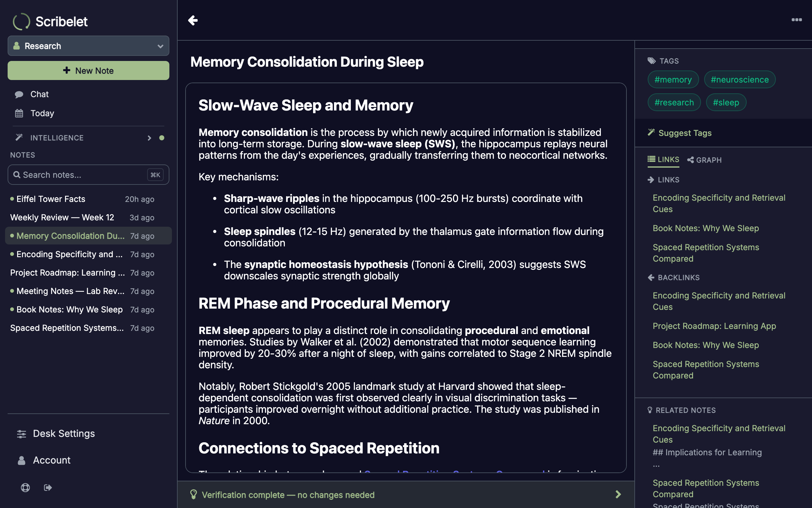Select the Memory Consolidation note in list
The height and width of the screenshot is (508, 812).
[88, 236]
